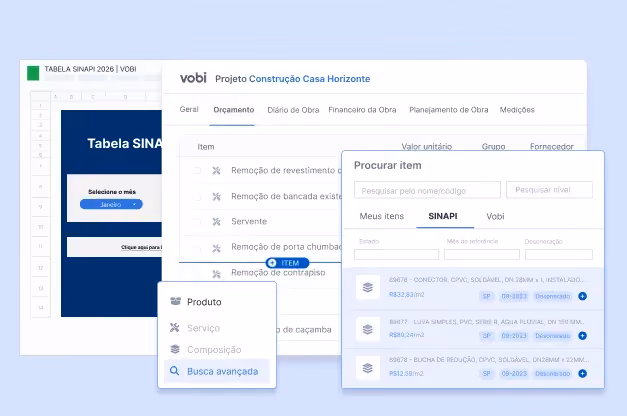Click service icon for Remoção de revestimento row
This screenshot has height=416, width=627.
tap(216, 171)
